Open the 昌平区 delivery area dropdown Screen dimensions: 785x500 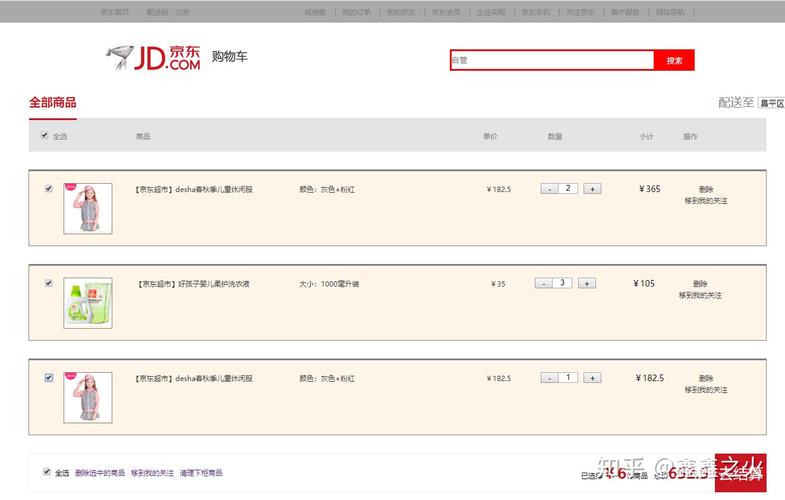point(771,103)
